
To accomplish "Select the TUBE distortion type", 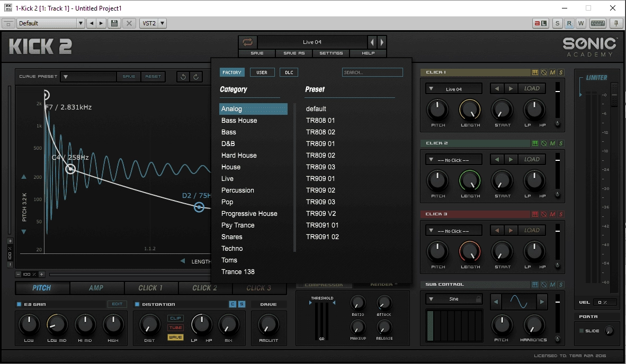I will pyautogui.click(x=175, y=327).
